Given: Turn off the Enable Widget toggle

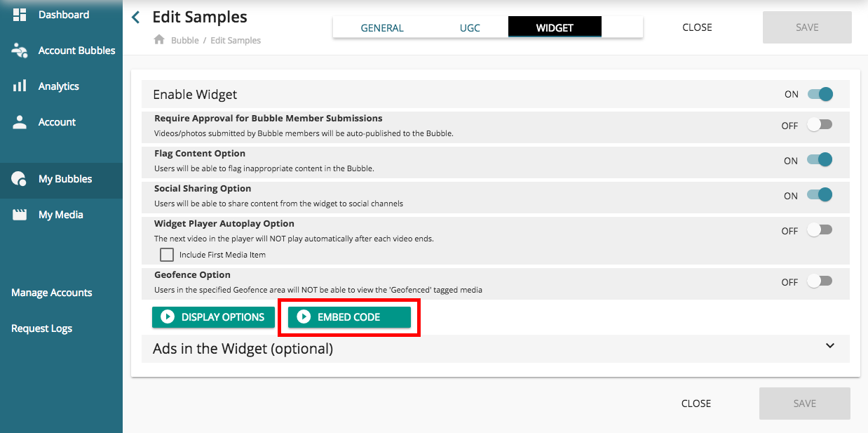Looking at the screenshot, I should [819, 94].
